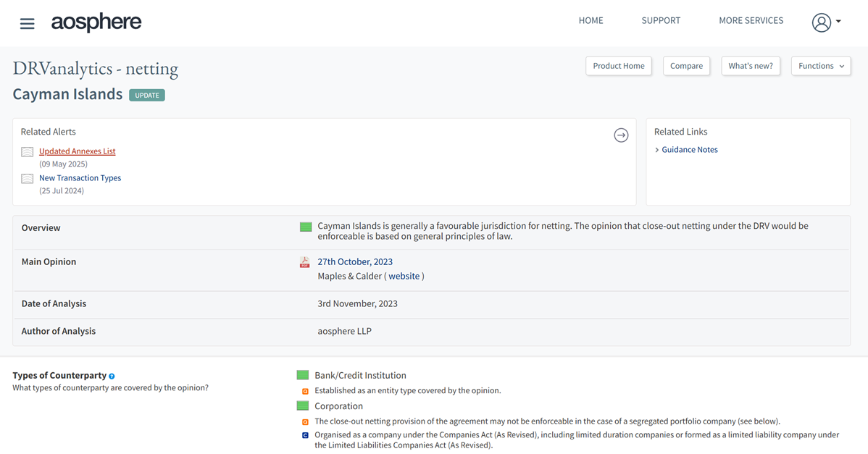This screenshot has height=454, width=868.
Task: Click the 'Date of Analysis' row label
Action: click(54, 303)
